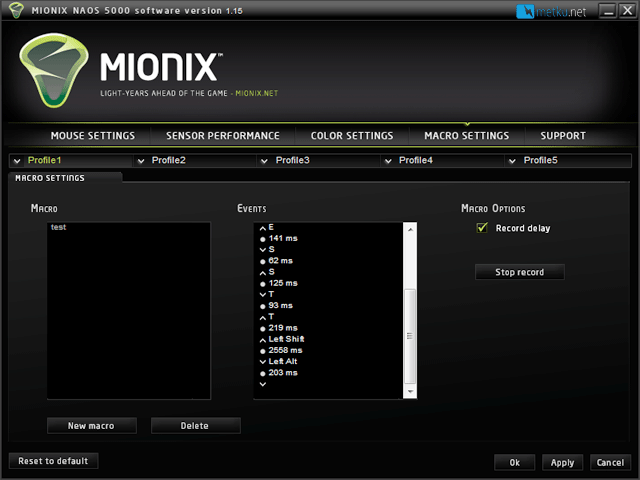Switch to Profile5

tap(540, 160)
